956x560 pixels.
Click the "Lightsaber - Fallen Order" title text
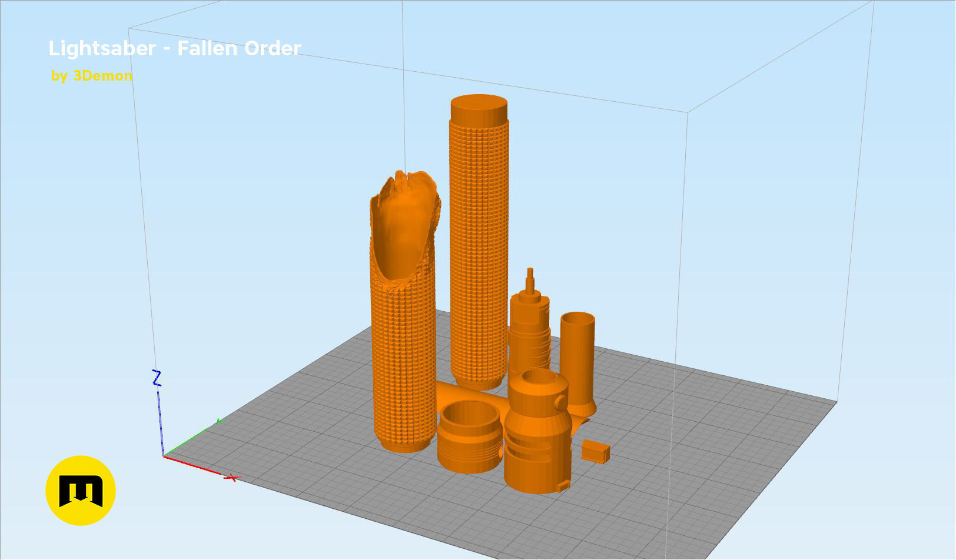pos(175,48)
